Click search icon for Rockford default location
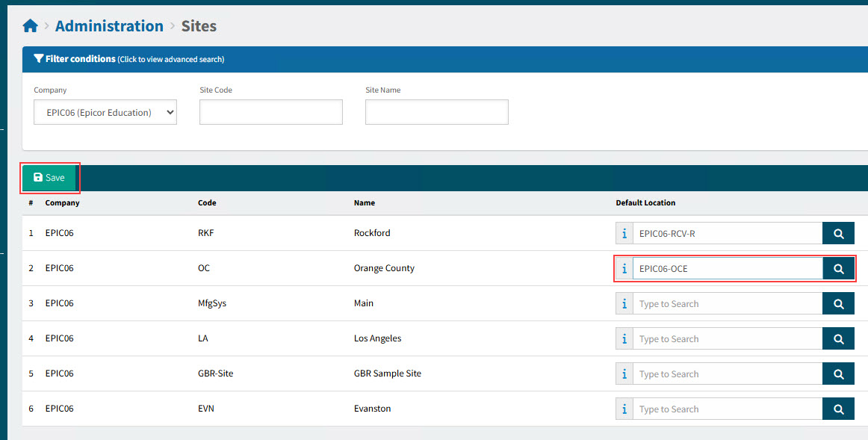The width and height of the screenshot is (868, 440). coord(838,234)
